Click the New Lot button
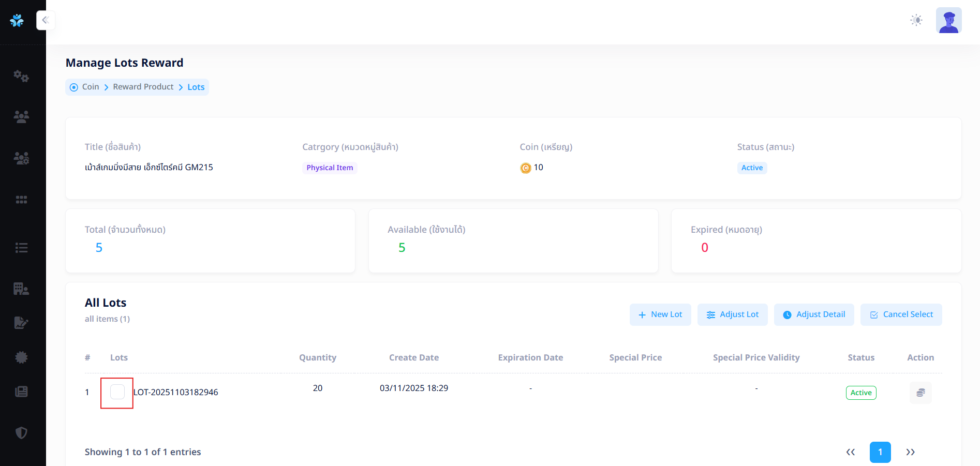 (660, 314)
